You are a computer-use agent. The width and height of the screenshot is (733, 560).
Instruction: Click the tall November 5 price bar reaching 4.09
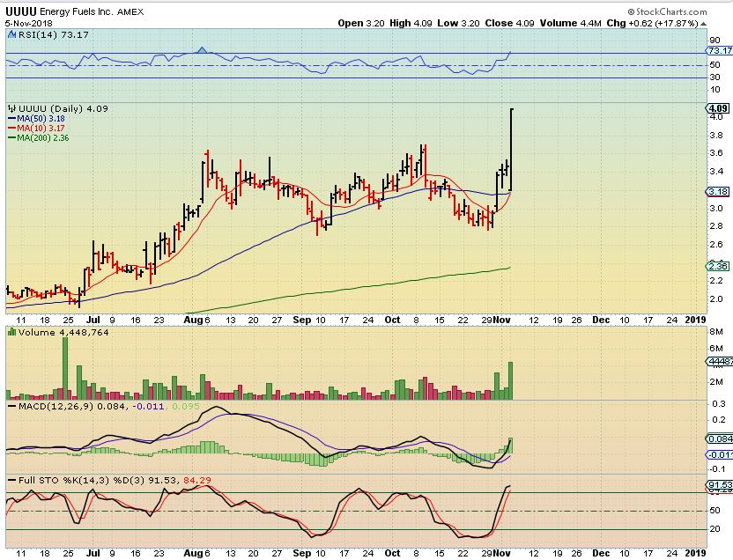coord(511,150)
